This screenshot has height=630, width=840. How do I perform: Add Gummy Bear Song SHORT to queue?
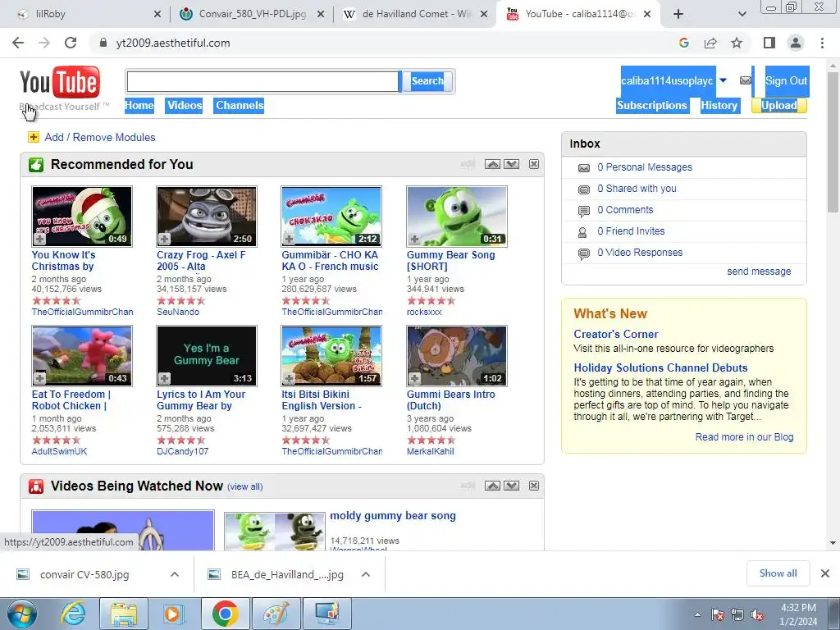(414, 239)
